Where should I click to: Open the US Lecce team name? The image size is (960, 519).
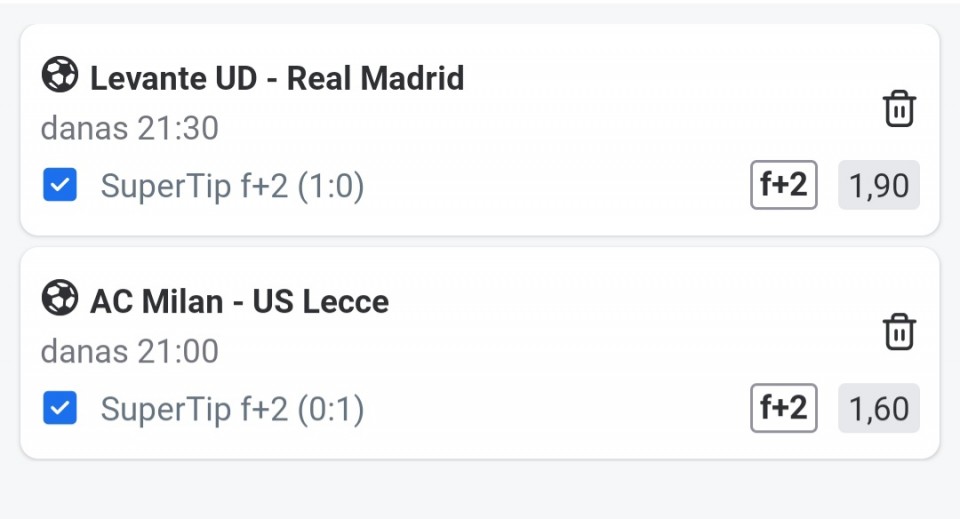[x=320, y=301]
